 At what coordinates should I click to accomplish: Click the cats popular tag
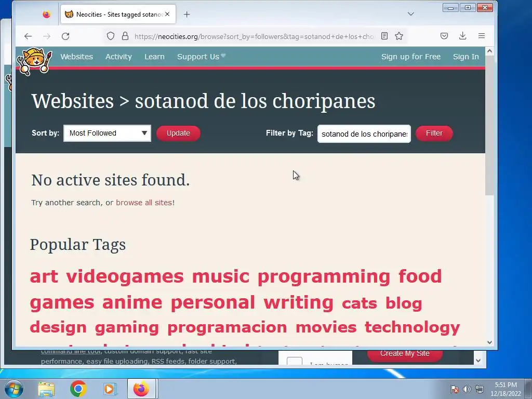tap(360, 303)
